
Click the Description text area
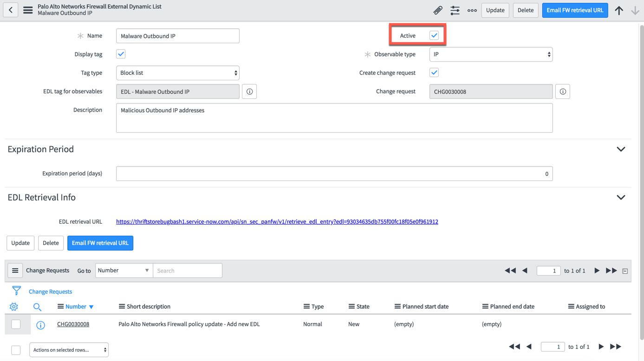pos(334,118)
